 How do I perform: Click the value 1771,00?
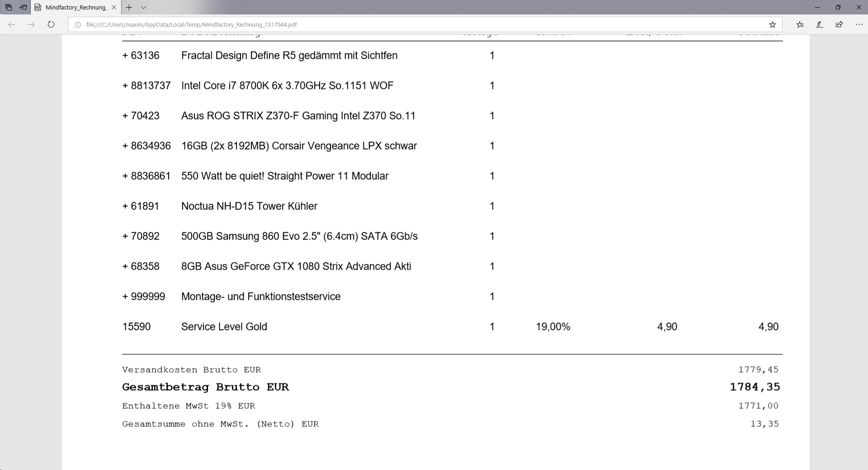coord(759,406)
